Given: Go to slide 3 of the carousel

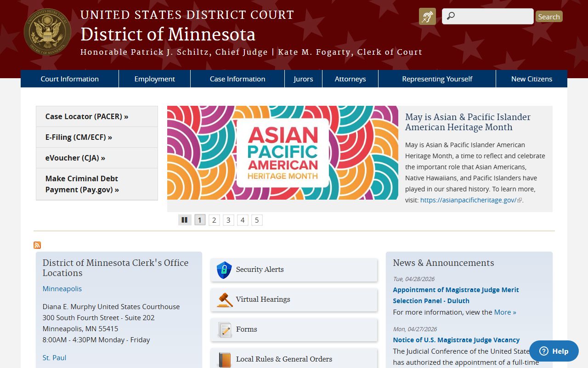Looking at the screenshot, I should pos(228,220).
